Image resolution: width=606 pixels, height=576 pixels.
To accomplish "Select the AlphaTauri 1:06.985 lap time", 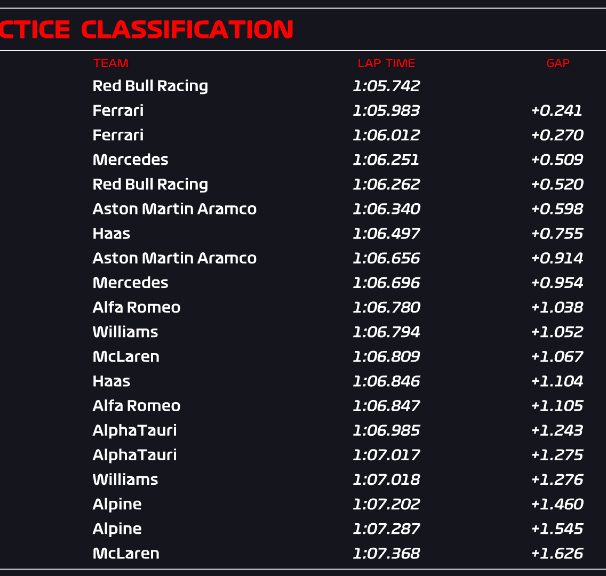I will (x=386, y=430).
